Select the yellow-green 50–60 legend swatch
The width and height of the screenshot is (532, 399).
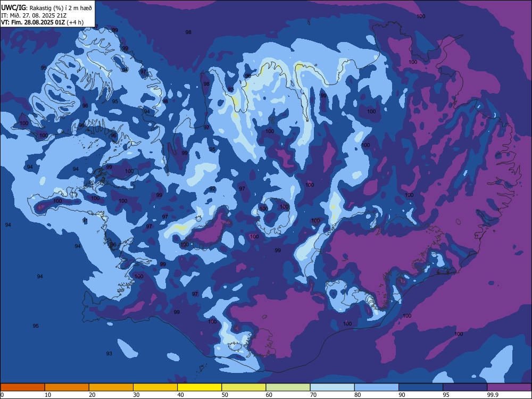tap(244, 387)
